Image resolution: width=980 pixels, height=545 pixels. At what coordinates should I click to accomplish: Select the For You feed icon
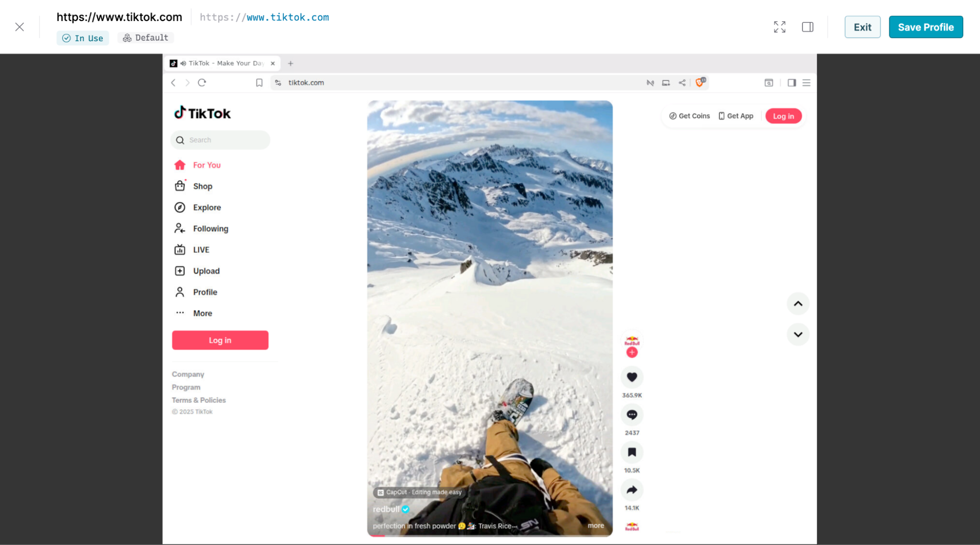180,165
